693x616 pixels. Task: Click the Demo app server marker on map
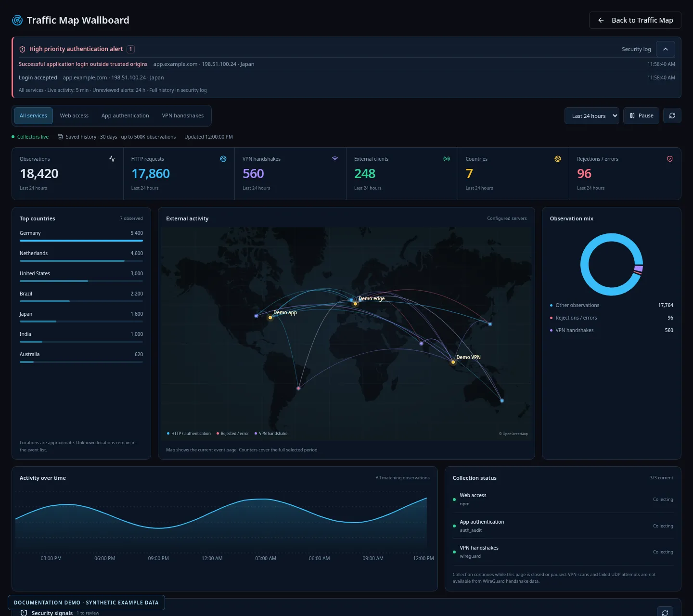(x=270, y=317)
